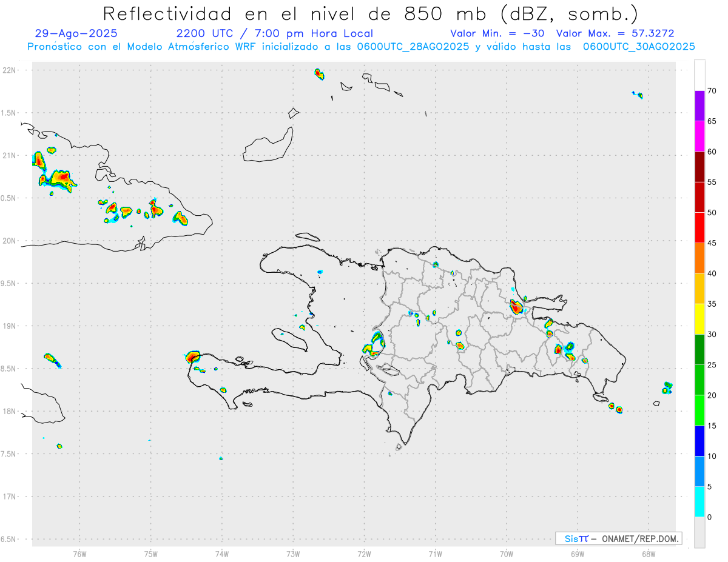The height and width of the screenshot is (562, 728).
Task: Click the '69W' longitude label
Action: [578, 554]
